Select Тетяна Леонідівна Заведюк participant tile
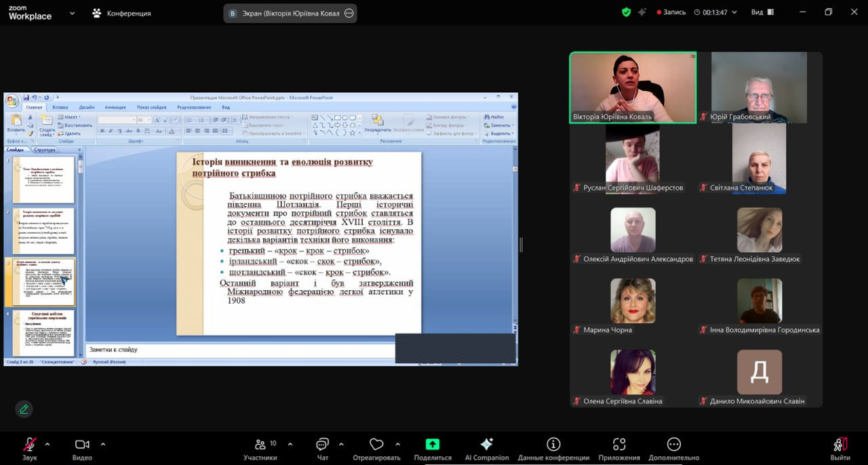 pos(759,230)
